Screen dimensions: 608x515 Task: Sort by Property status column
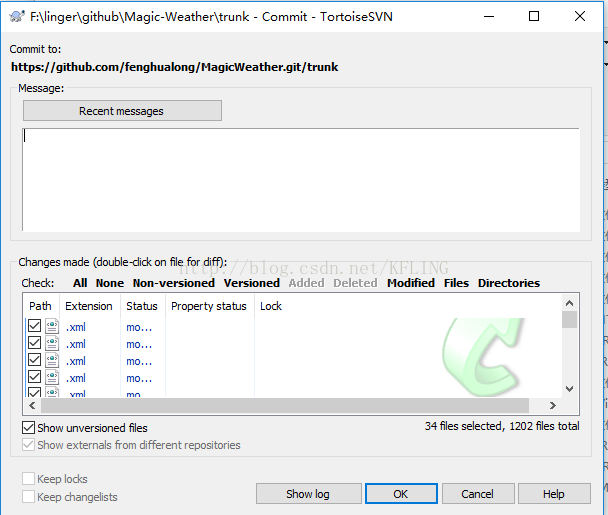click(x=210, y=306)
